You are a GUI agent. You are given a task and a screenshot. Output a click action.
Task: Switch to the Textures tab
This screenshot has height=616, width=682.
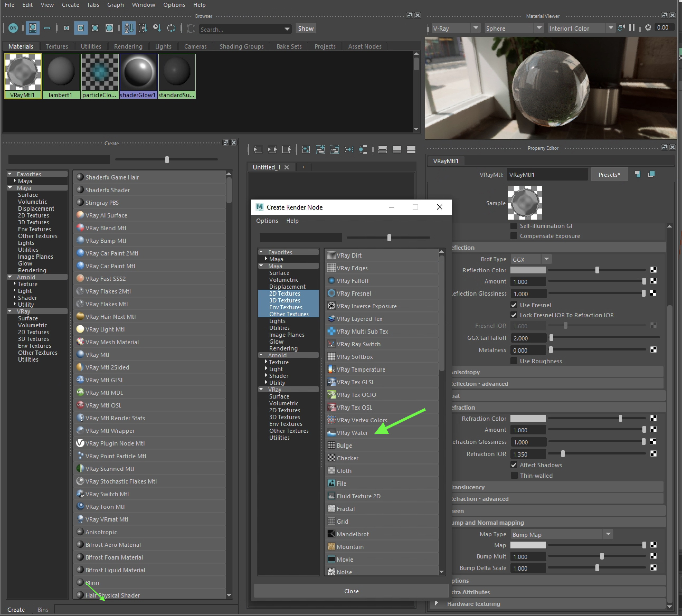point(56,46)
